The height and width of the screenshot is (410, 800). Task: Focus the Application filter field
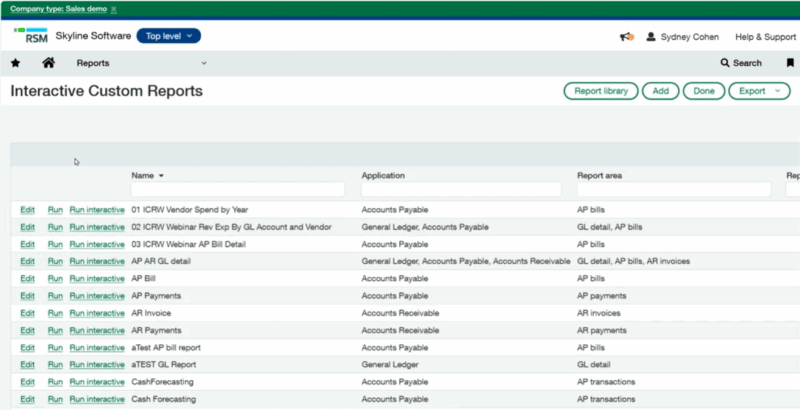[x=461, y=190]
